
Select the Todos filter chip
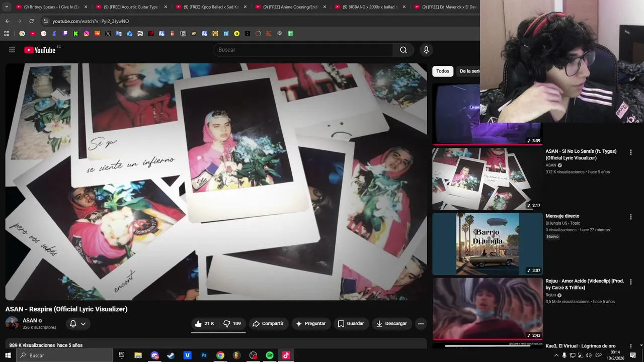[443, 71]
